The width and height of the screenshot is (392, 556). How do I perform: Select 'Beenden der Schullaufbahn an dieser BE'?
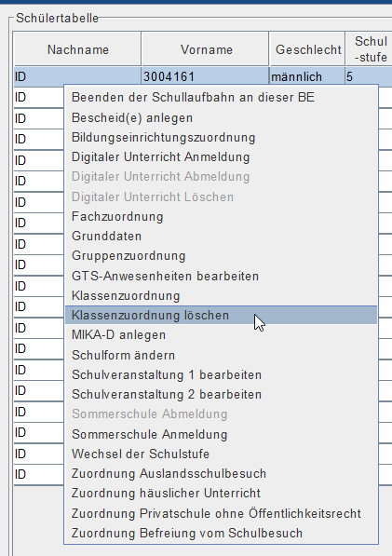pyautogui.click(x=221, y=97)
